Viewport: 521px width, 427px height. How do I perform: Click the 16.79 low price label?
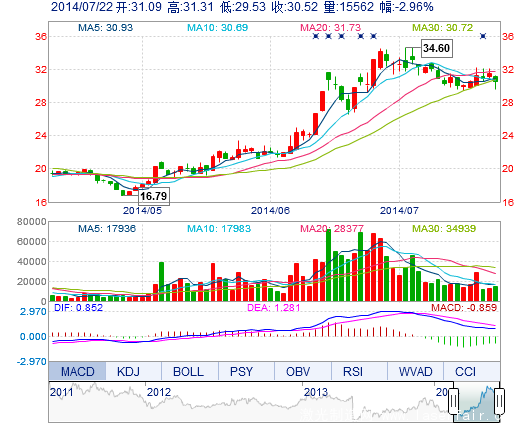[x=154, y=196]
